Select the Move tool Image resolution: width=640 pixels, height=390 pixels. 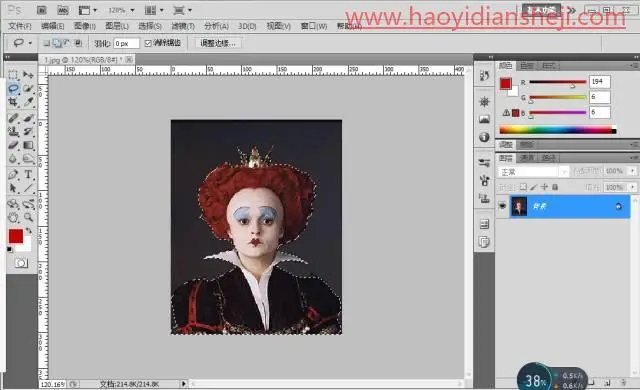point(28,75)
